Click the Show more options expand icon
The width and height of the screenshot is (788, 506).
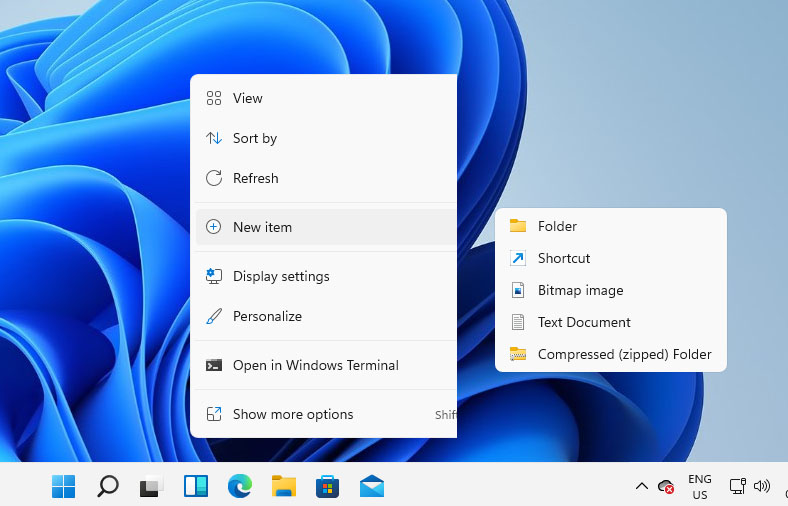[214, 414]
